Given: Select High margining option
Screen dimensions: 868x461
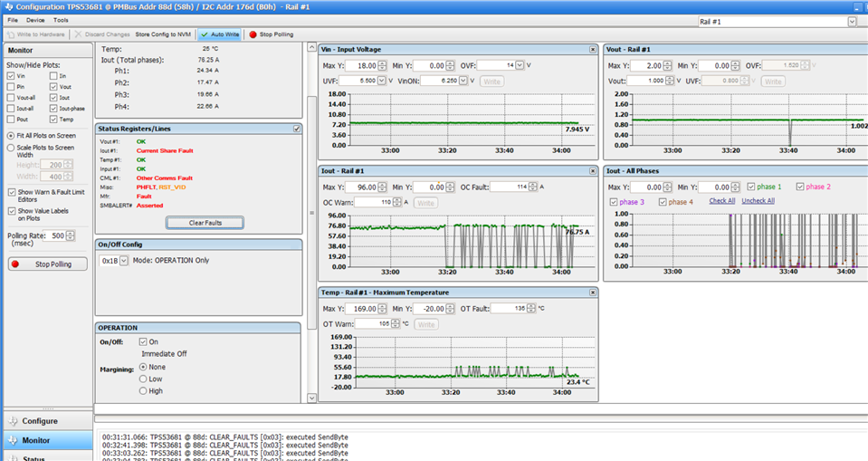Looking at the screenshot, I should tap(143, 390).
